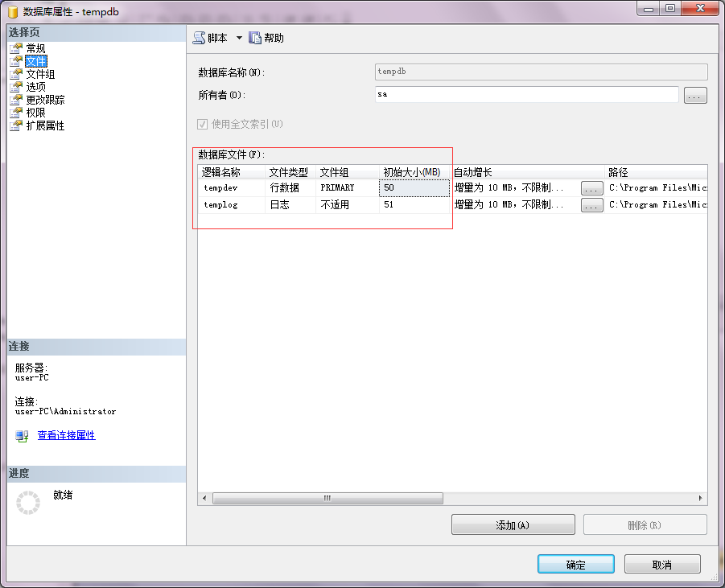Open the 扩展属性 page
Screen dimensions: 725x588
[x=45, y=125]
